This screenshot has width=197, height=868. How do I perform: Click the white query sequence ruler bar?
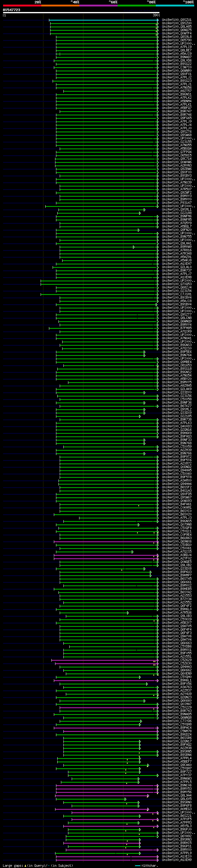(81, 13)
